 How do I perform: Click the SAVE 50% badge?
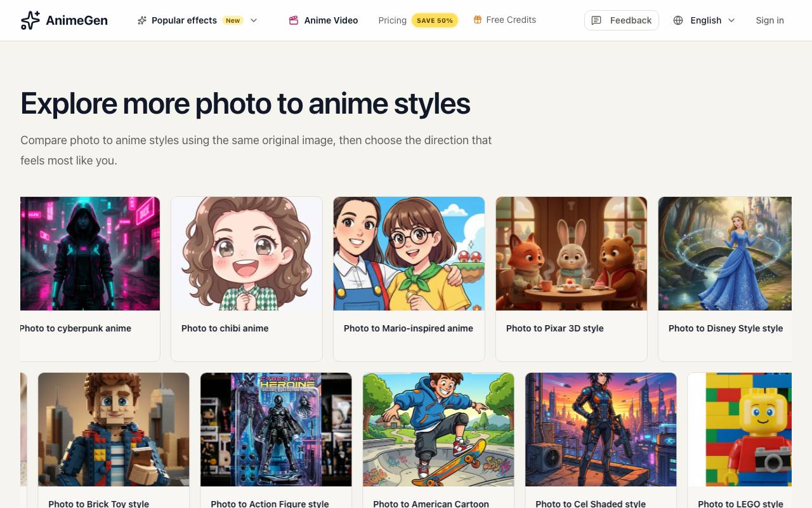pyautogui.click(x=435, y=20)
